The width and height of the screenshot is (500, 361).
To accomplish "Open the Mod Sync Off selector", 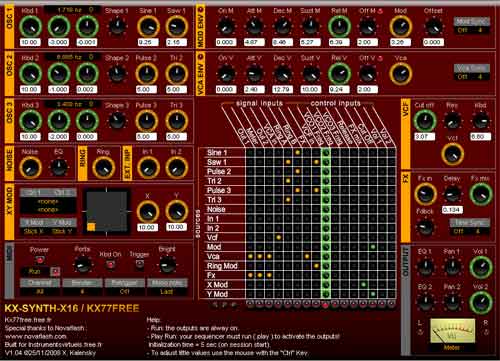I will point(471,30).
